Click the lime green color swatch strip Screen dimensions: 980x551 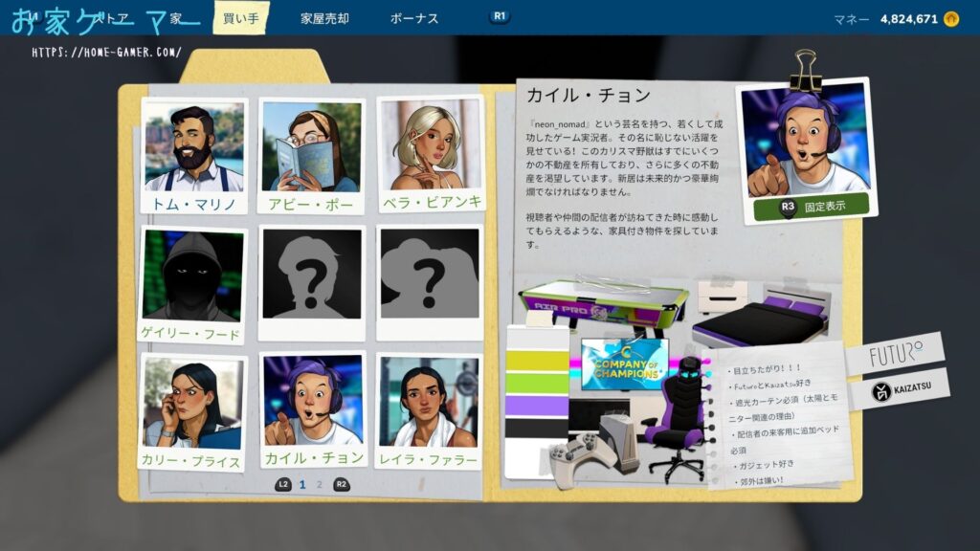click(x=537, y=382)
